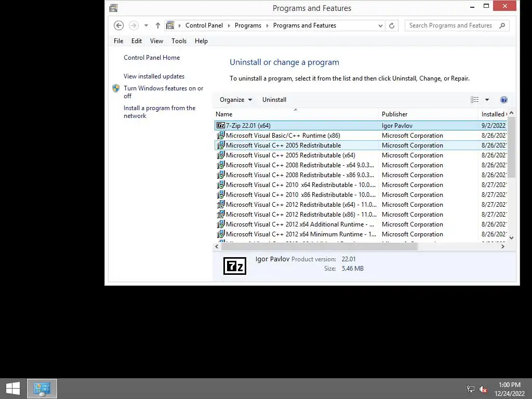Go to Control Panel Home
This screenshot has height=399, width=532.
152,58
